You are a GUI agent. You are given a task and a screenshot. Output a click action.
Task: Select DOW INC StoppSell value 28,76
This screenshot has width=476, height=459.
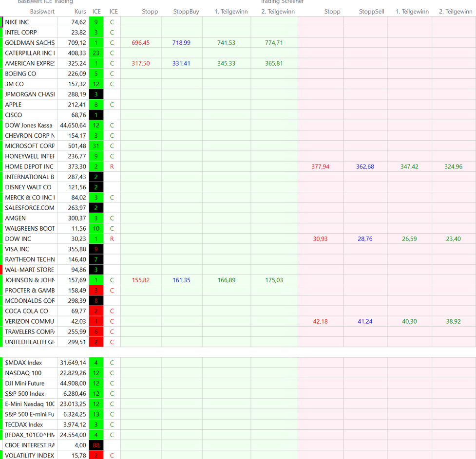click(365, 239)
